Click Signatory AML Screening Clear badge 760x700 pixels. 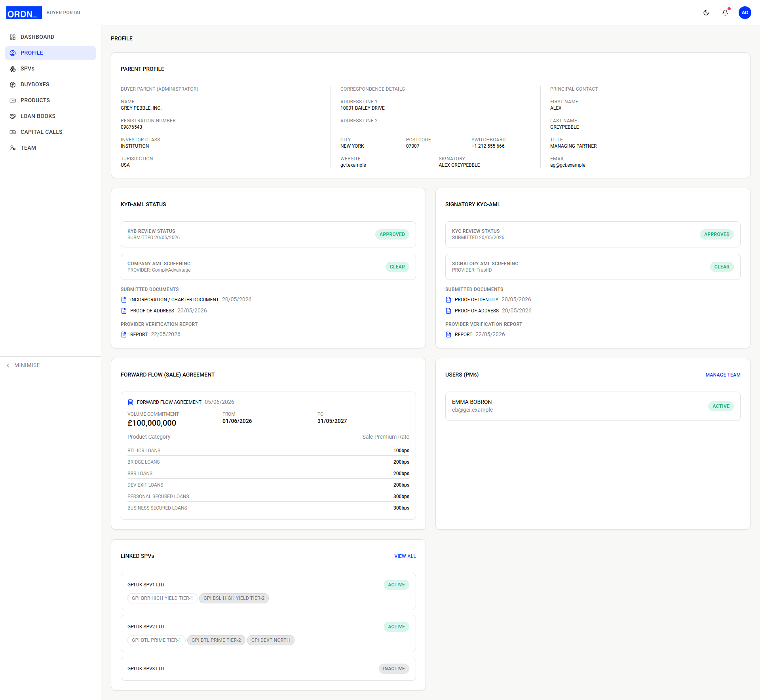[722, 267]
